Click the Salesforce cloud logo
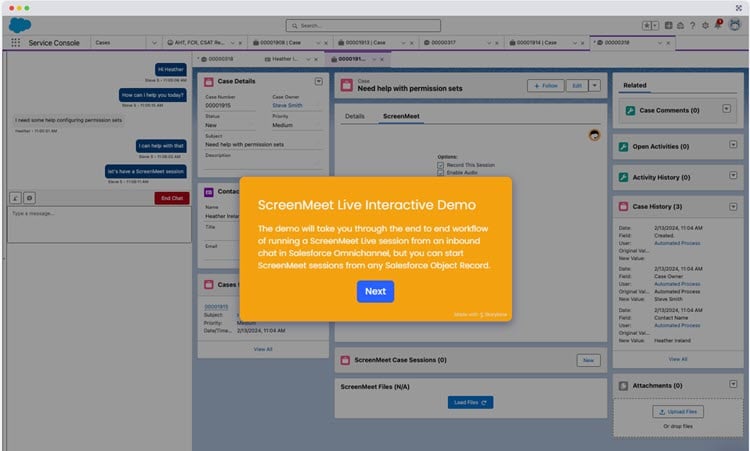 [20, 25]
